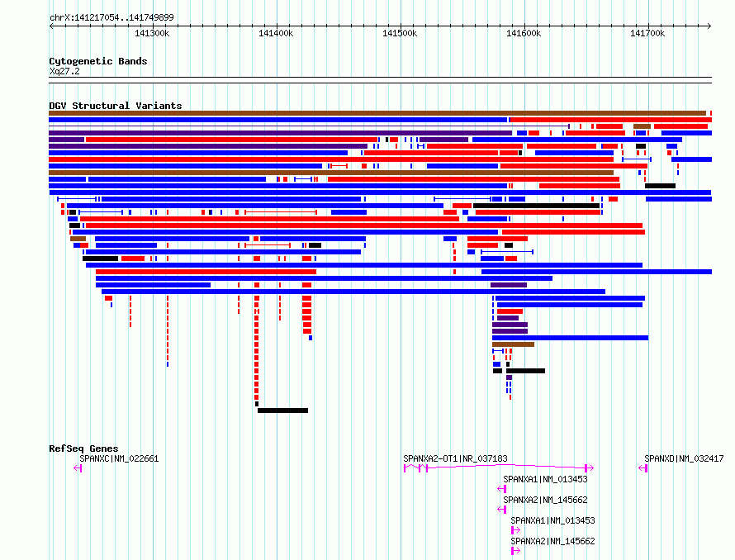Click the SPANXA2-OT1 transcript glyph line
Viewport: 735px width, 560px height.
click(x=499, y=467)
